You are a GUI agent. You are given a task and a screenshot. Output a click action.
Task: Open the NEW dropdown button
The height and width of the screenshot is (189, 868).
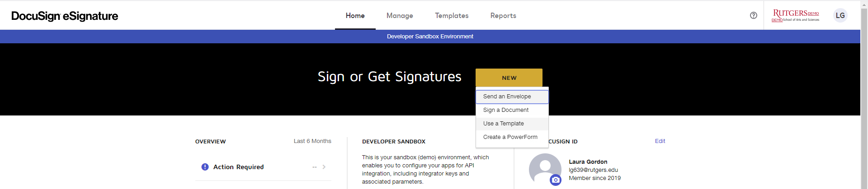[509, 78]
